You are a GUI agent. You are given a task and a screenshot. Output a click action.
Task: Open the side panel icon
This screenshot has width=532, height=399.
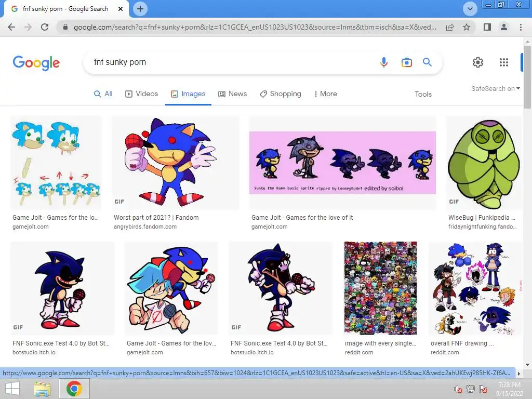pyautogui.click(x=487, y=27)
